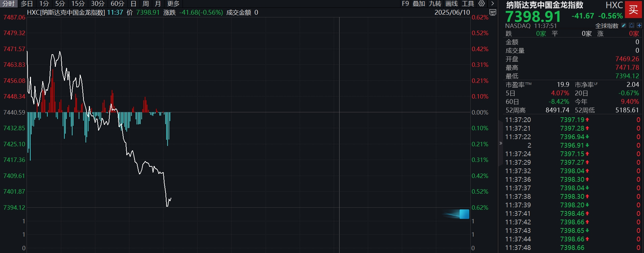This screenshot has height=253, width=644.
Task: Click the pencil edit icon beside 全球指数
Action: coord(624,26)
